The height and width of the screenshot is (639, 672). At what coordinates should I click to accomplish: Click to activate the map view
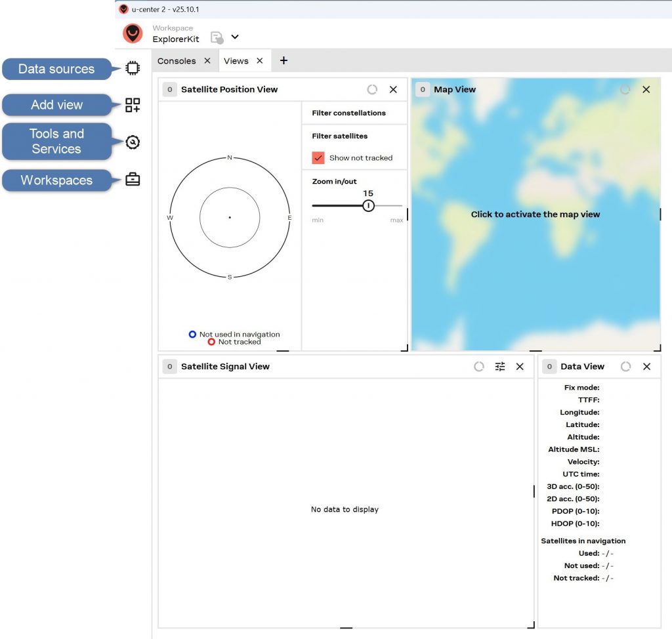(x=535, y=215)
